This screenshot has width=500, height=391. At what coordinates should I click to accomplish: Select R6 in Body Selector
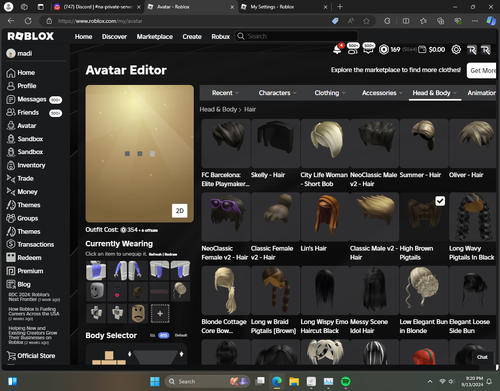coord(152,335)
